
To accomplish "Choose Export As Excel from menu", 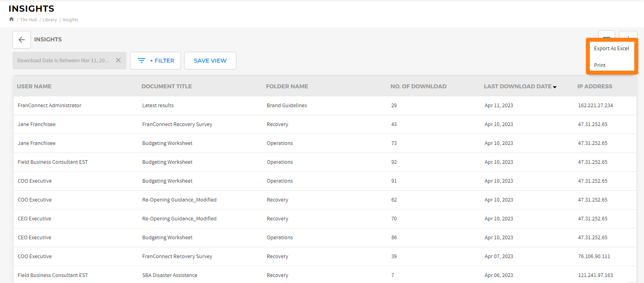I will point(611,49).
